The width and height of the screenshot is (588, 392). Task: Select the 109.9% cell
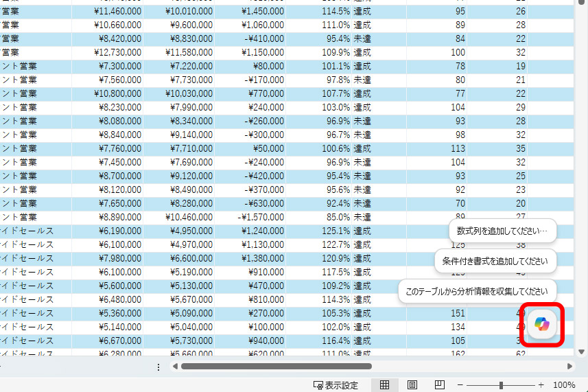pyautogui.click(x=319, y=52)
